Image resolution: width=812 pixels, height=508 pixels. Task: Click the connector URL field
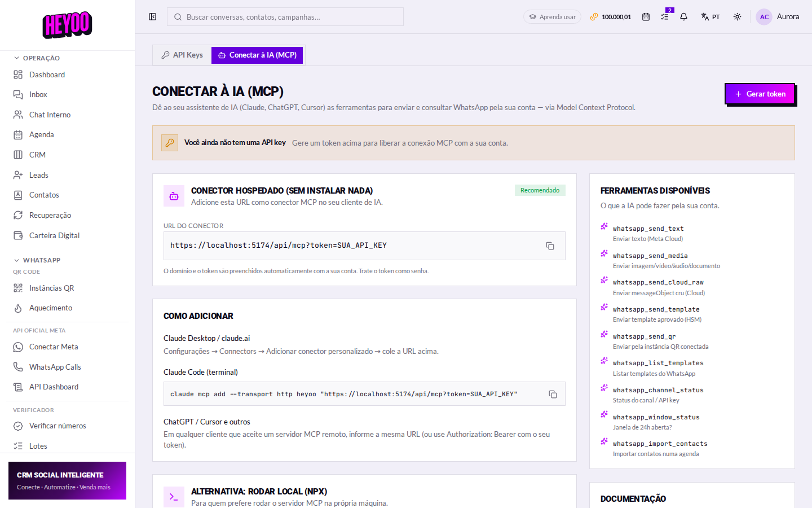coord(364,246)
